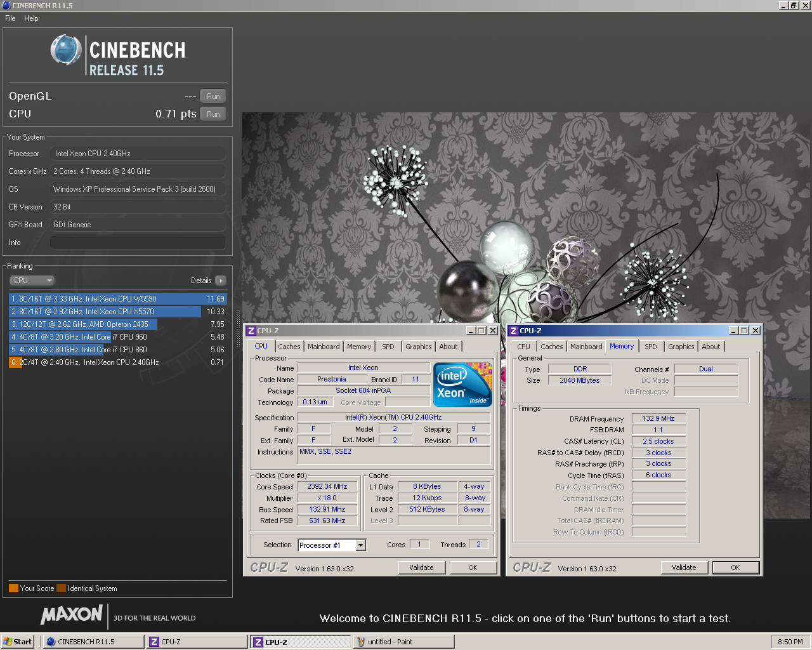Click the ranking Details arrow button
This screenshot has width=812, height=650.
(x=221, y=281)
